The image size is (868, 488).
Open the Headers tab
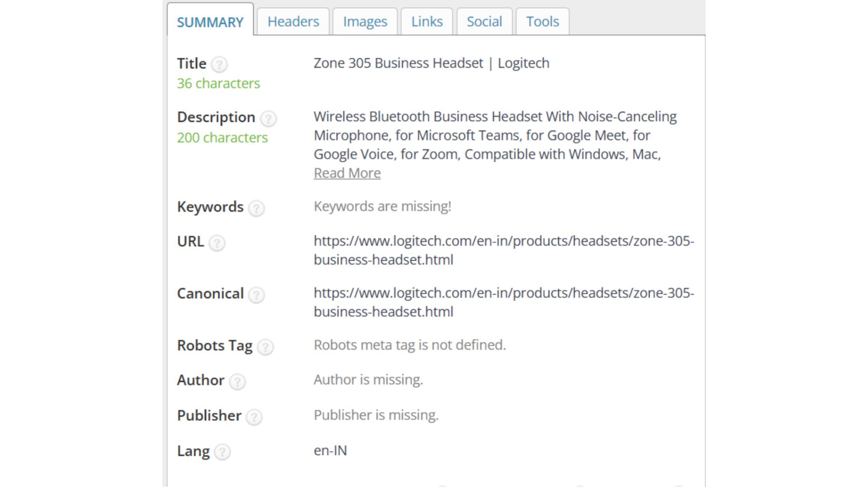click(293, 21)
